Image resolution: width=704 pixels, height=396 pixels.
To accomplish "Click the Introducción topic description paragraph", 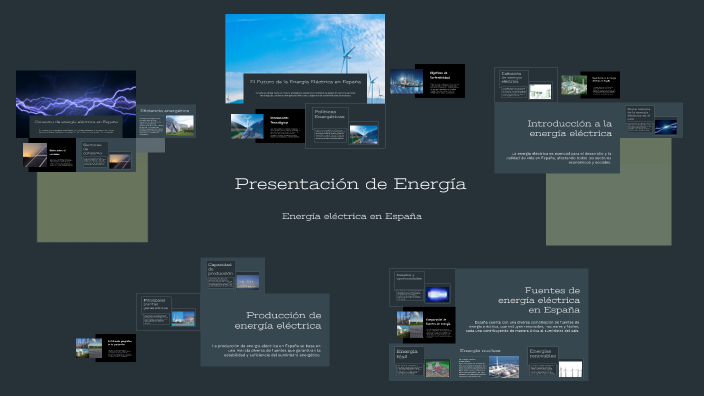I will click(x=559, y=158).
